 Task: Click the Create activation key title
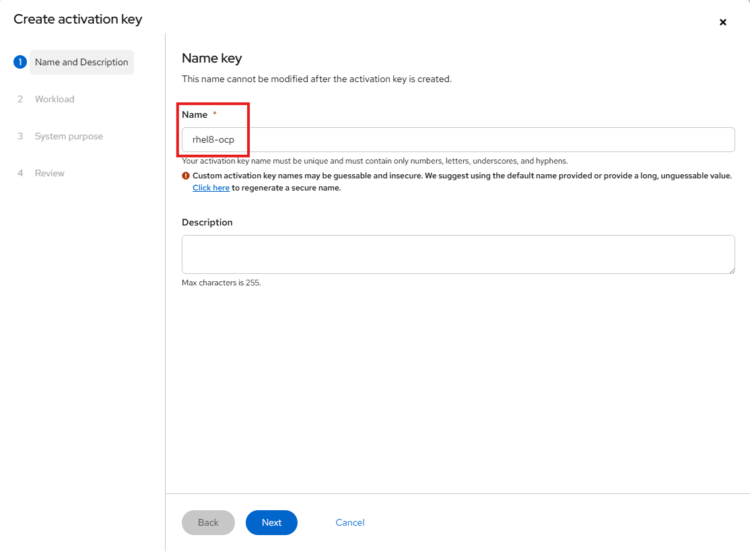pyautogui.click(x=78, y=19)
